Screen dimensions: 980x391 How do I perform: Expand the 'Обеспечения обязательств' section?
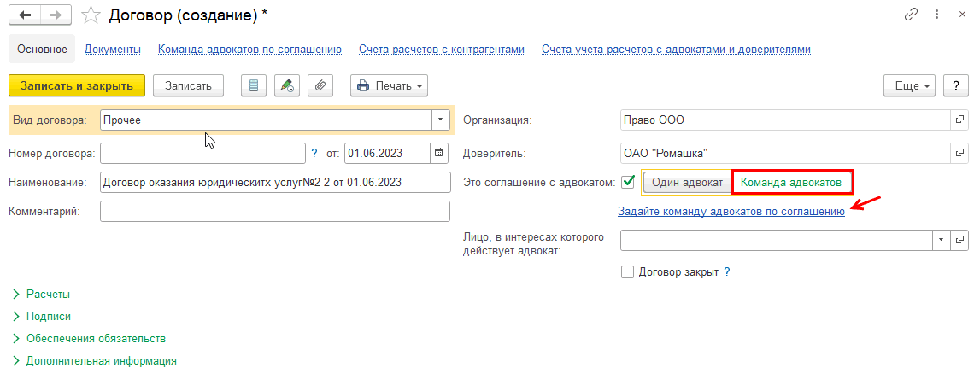click(96, 338)
